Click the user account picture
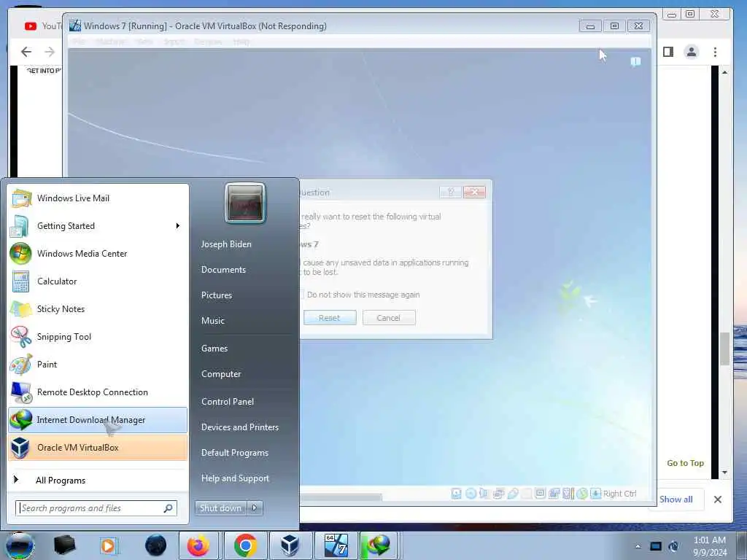This screenshot has width=747, height=560. (245, 203)
